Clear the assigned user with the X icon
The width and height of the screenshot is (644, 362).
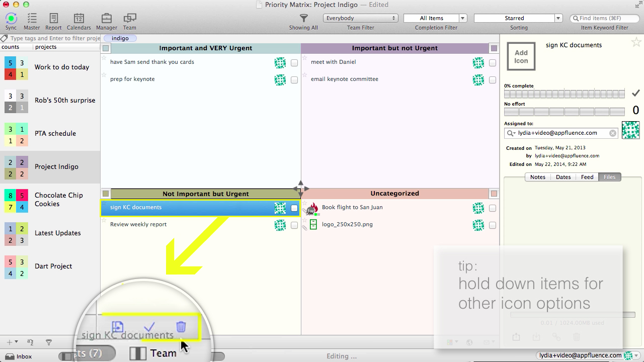[x=613, y=133]
